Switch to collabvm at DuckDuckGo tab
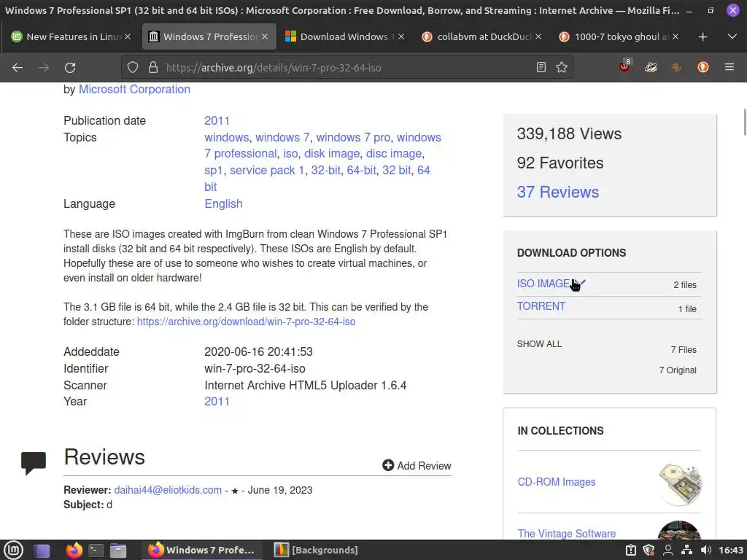Image resolution: width=747 pixels, height=560 pixels. pos(482,36)
